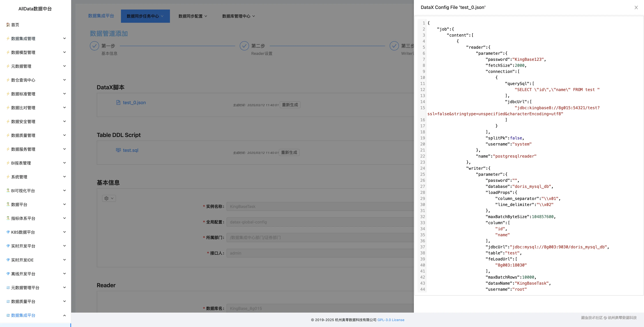Viewport: 644px width, 327px height.
Task: Open the GPL-3.0 License link
Action: coord(391,320)
